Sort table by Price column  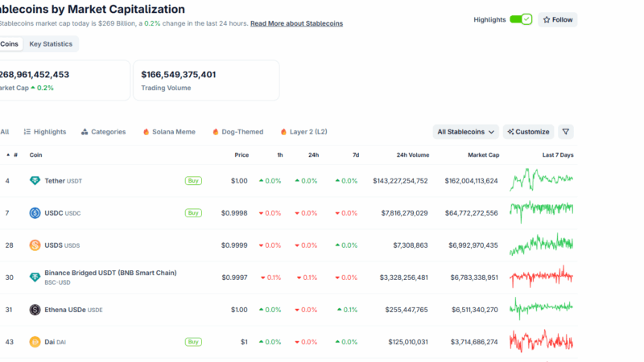[x=242, y=154]
